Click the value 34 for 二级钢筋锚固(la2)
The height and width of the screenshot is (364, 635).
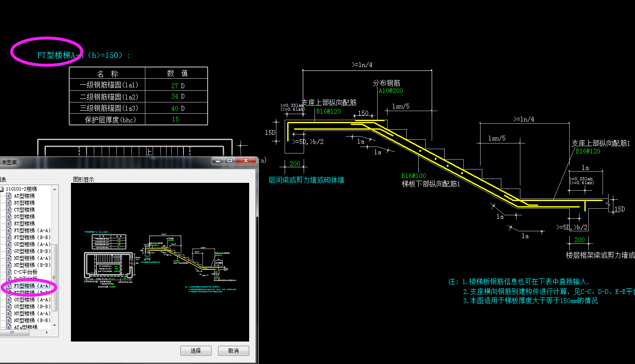175,96
